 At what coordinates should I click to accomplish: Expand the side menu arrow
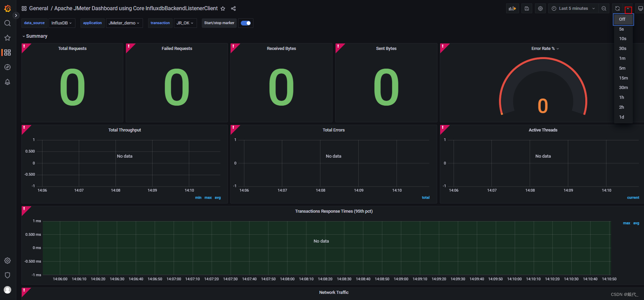16,15
